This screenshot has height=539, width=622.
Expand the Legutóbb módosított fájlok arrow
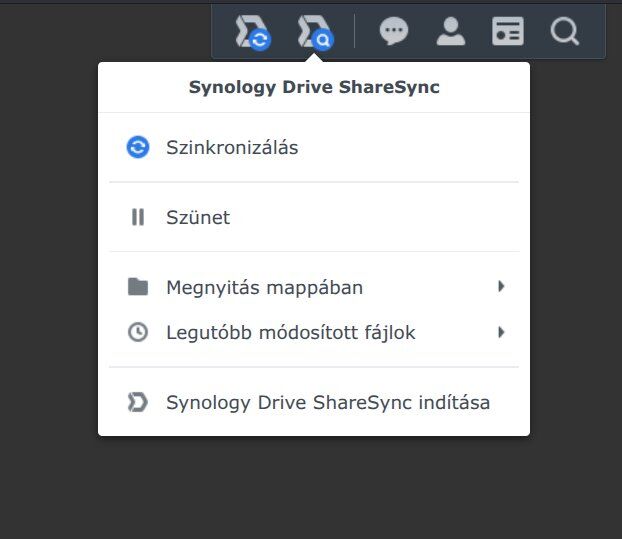coord(501,332)
